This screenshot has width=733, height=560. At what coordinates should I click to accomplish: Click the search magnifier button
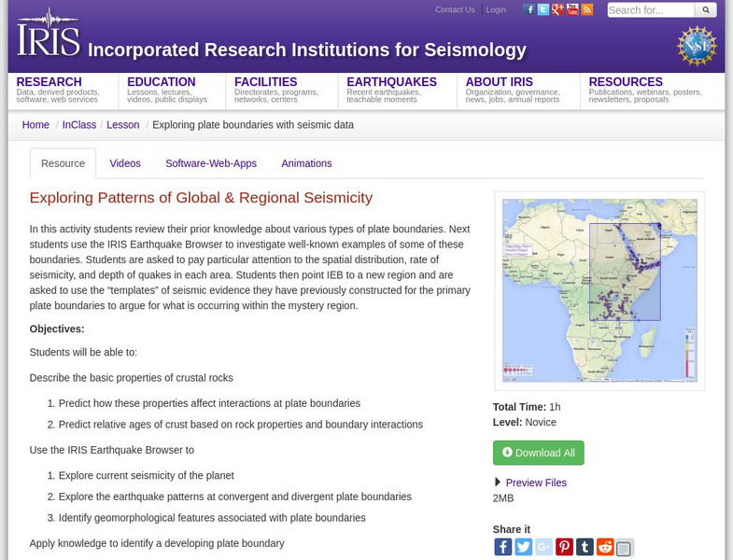[706, 10]
